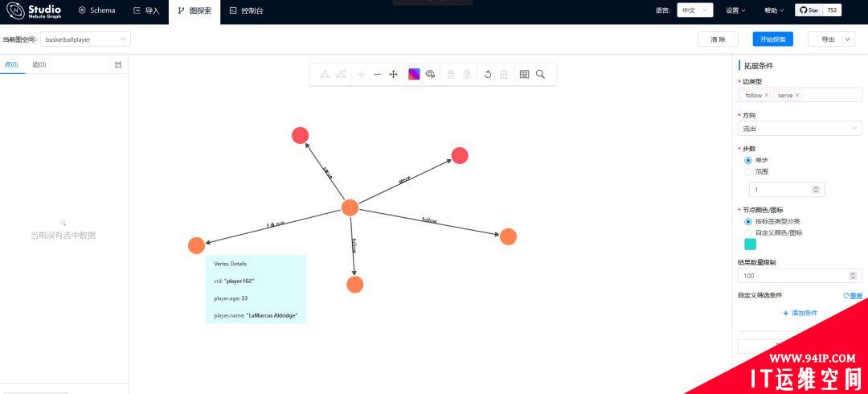This screenshot has height=394, width=868.
Task: Switch to the 图探索 tab
Action: pos(194,10)
